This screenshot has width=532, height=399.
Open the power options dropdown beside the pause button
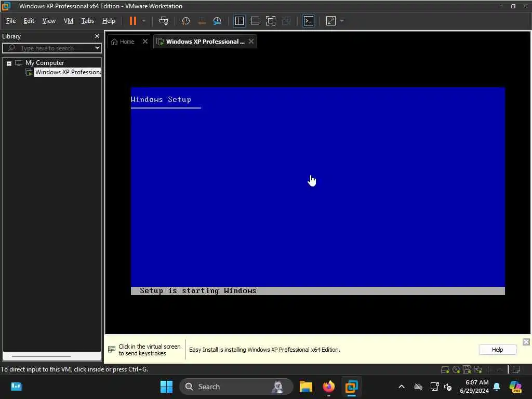click(x=144, y=21)
